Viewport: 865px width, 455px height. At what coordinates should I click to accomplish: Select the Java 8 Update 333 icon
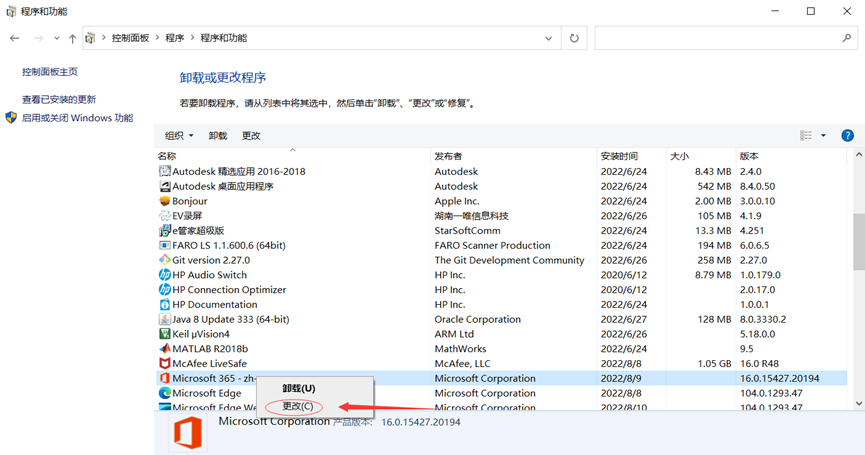pos(164,319)
